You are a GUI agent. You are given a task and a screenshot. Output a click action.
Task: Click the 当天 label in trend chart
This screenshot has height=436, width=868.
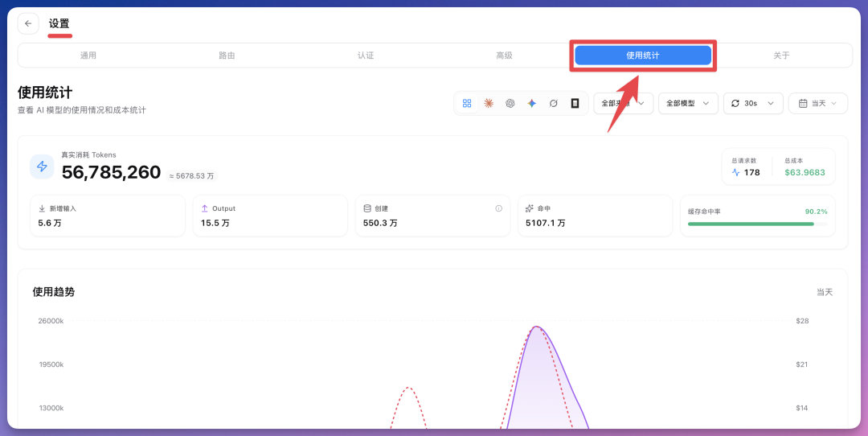(825, 292)
